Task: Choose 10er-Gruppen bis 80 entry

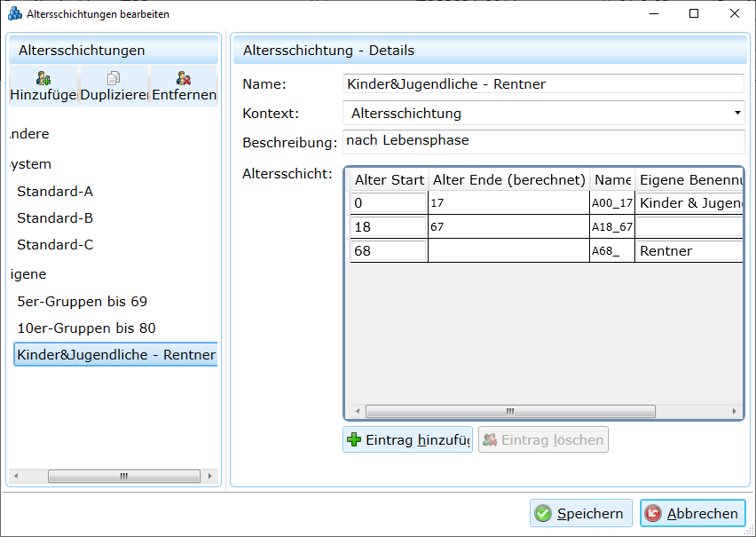Action: [x=86, y=328]
